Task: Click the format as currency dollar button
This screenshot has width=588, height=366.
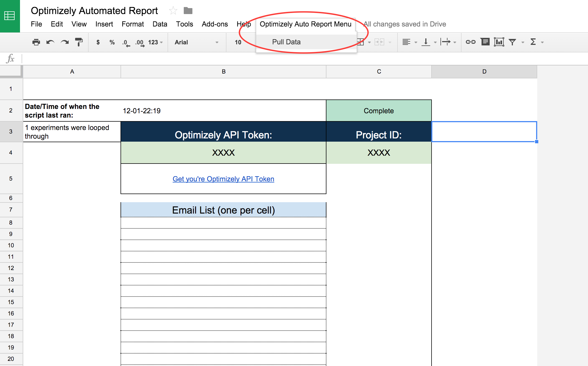Action: point(98,42)
